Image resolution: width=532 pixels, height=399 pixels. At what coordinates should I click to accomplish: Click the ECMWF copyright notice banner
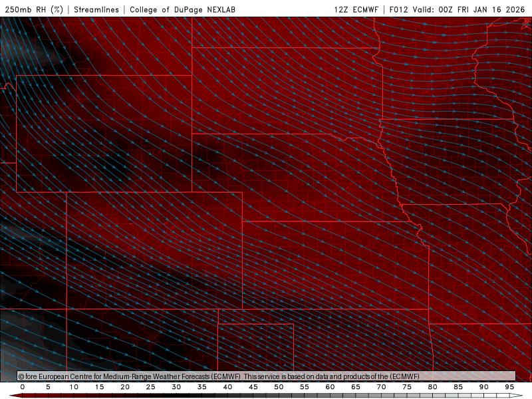pyautogui.click(x=267, y=376)
